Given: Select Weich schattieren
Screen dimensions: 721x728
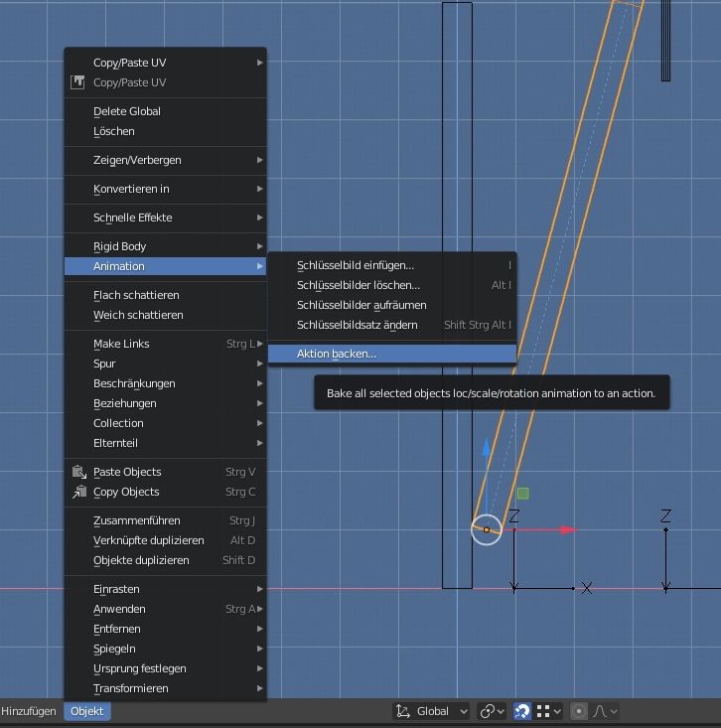Looking at the screenshot, I should 165,315.
